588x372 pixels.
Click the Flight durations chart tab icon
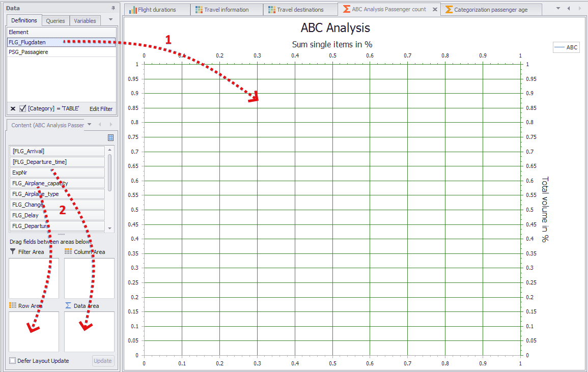133,10
